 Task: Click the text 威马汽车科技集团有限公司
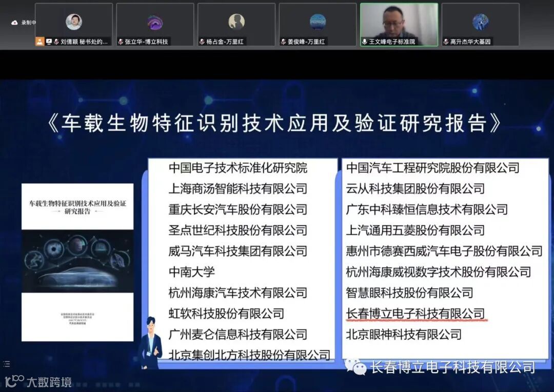[x=238, y=251]
